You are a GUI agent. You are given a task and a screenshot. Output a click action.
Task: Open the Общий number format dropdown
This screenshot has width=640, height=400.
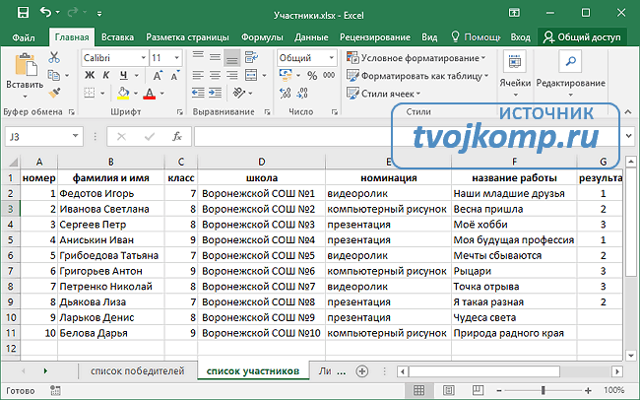(x=331, y=58)
